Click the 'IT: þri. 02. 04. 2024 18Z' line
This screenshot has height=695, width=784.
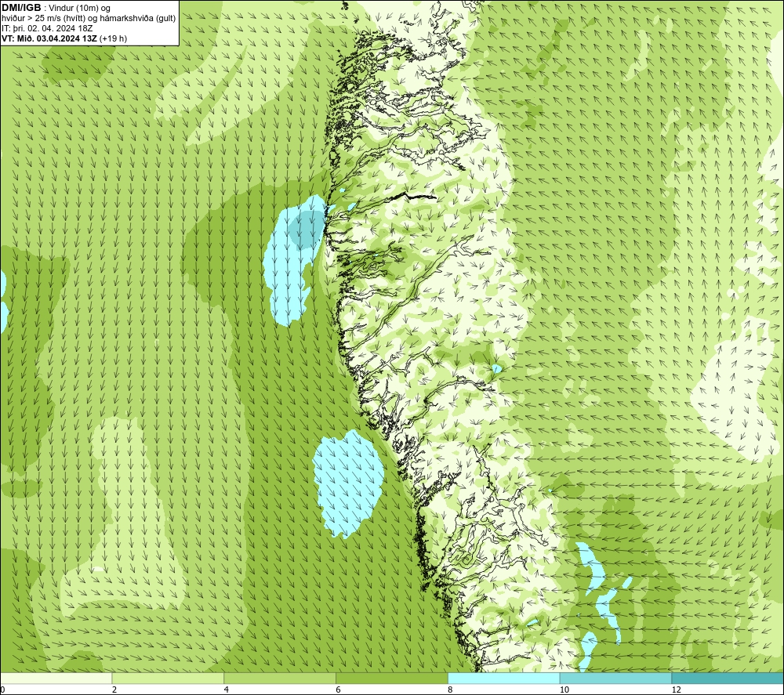pyautogui.click(x=47, y=28)
